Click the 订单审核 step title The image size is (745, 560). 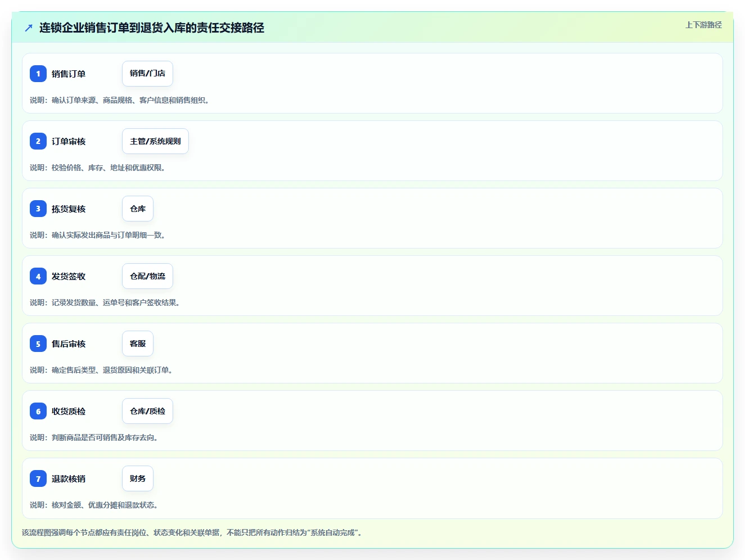69,141
